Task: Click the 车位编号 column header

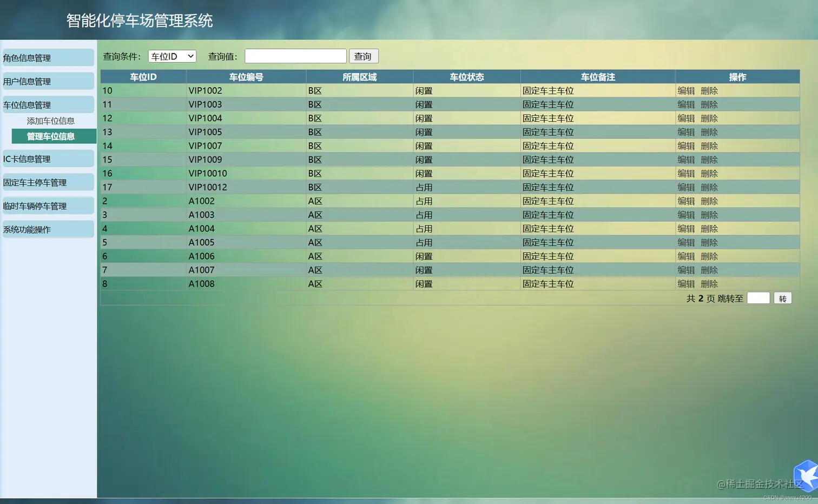Action: coord(246,77)
